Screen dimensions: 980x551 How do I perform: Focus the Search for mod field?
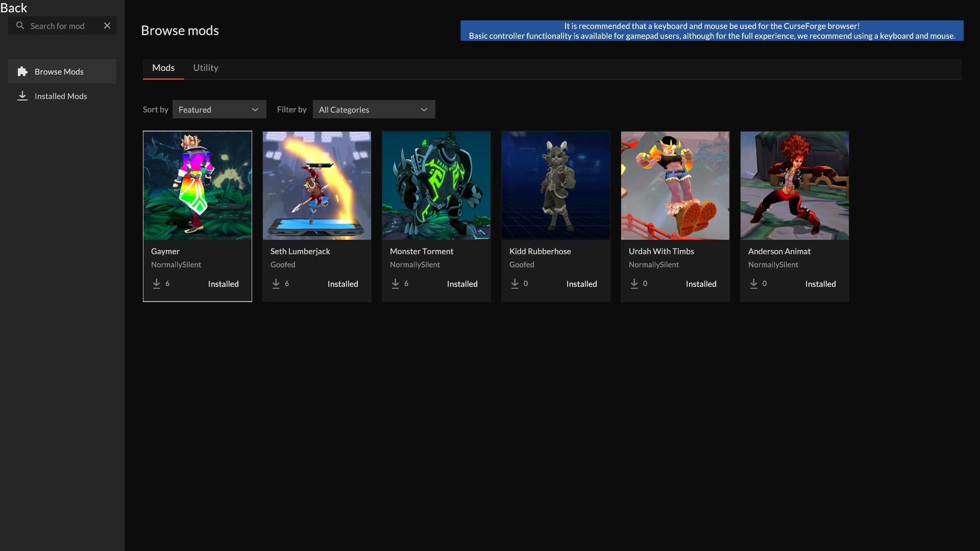(x=62, y=26)
